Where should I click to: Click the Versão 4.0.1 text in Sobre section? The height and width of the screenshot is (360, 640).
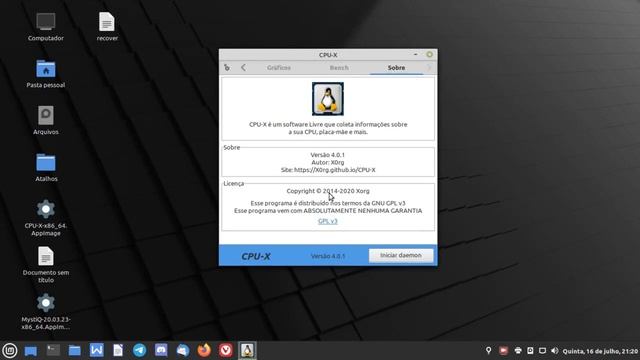click(x=328, y=155)
